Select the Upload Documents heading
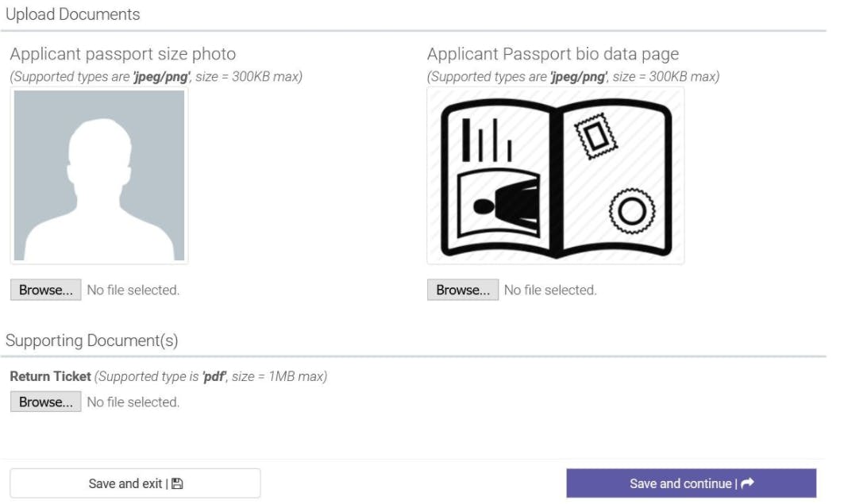This screenshot has height=504, width=844. coord(73,14)
